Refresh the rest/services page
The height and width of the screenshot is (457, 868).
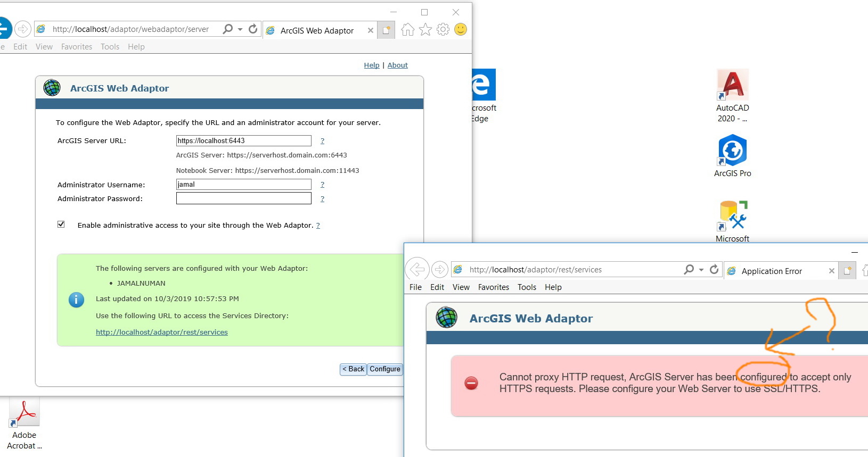(714, 270)
